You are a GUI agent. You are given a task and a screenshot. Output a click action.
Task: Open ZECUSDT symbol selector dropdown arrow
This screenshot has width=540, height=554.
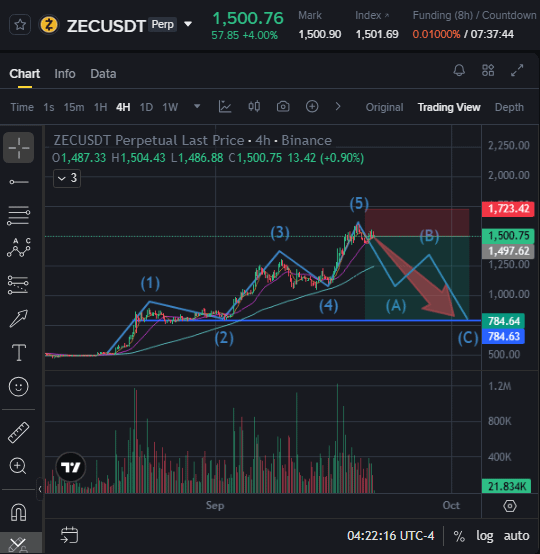(x=188, y=24)
